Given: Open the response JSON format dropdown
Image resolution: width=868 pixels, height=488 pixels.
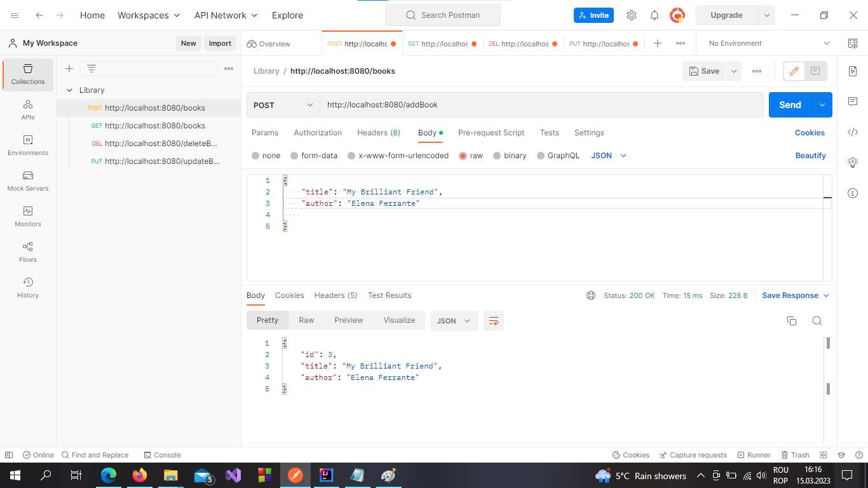Looking at the screenshot, I should pos(454,321).
